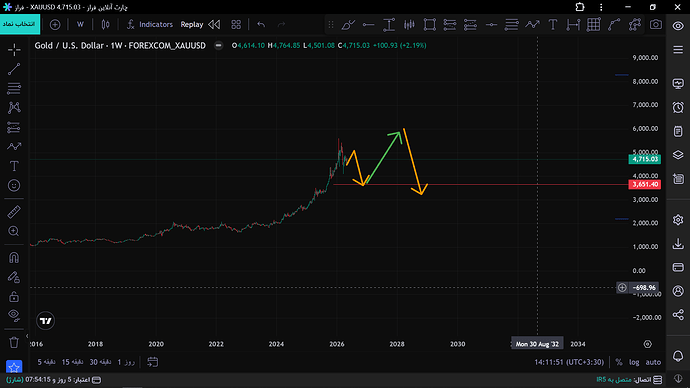This screenshot has height=388, width=690.
Task: Add a symbol with the plus circle icon
Action: click(x=55, y=25)
